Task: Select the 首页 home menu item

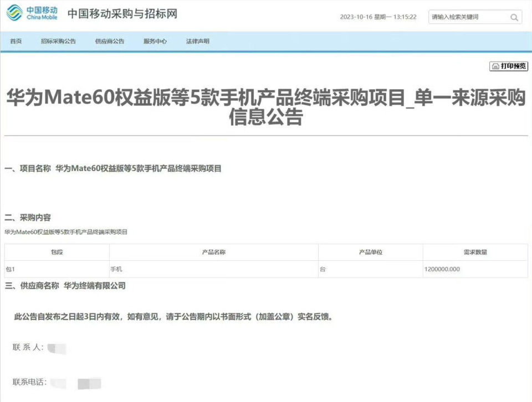Action: tap(16, 40)
